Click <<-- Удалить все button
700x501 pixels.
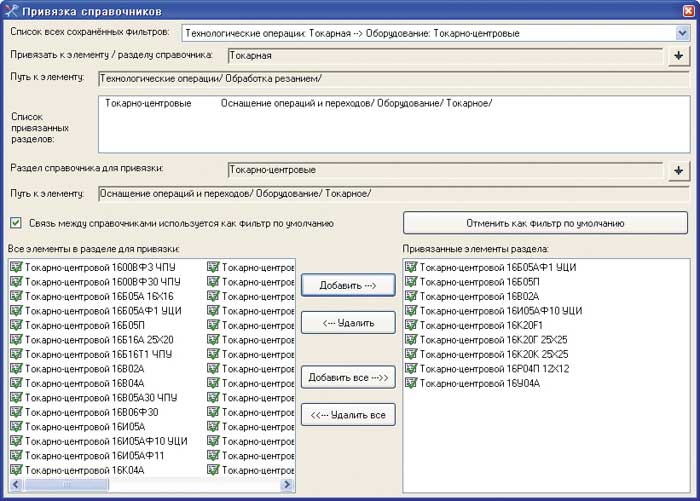347,414
